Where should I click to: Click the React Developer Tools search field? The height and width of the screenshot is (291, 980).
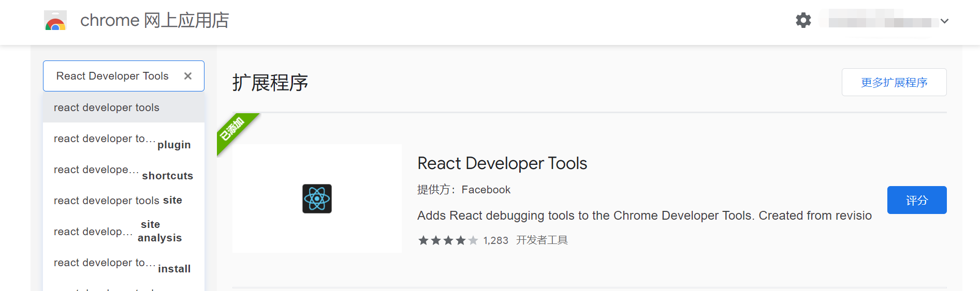tap(124, 76)
